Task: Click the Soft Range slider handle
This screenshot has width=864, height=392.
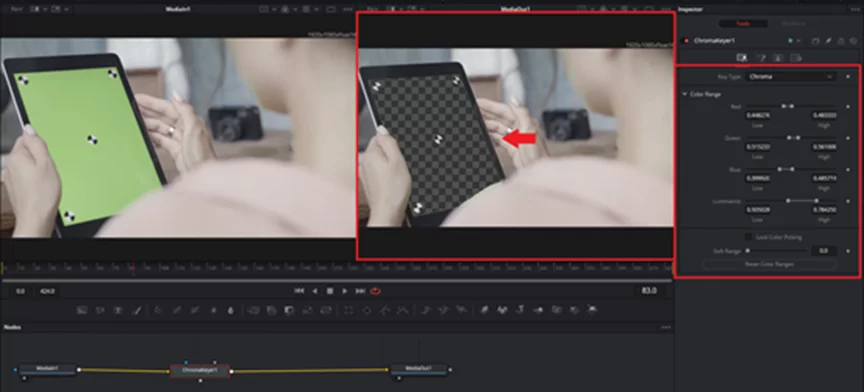Action: [x=748, y=251]
